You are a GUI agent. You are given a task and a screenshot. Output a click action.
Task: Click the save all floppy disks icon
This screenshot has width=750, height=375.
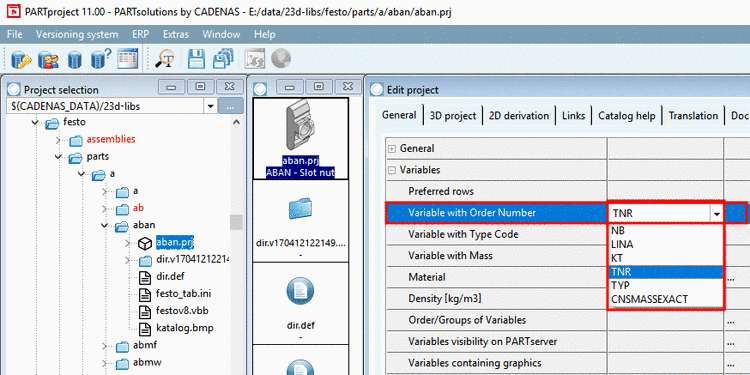[223, 59]
